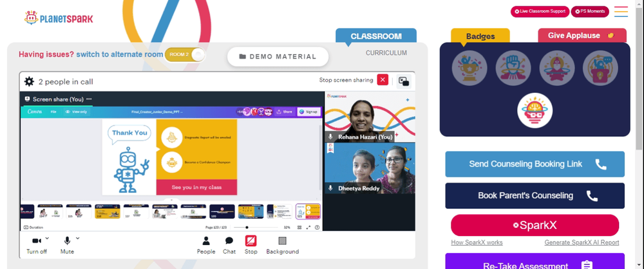Launch SparkX

pyautogui.click(x=535, y=225)
